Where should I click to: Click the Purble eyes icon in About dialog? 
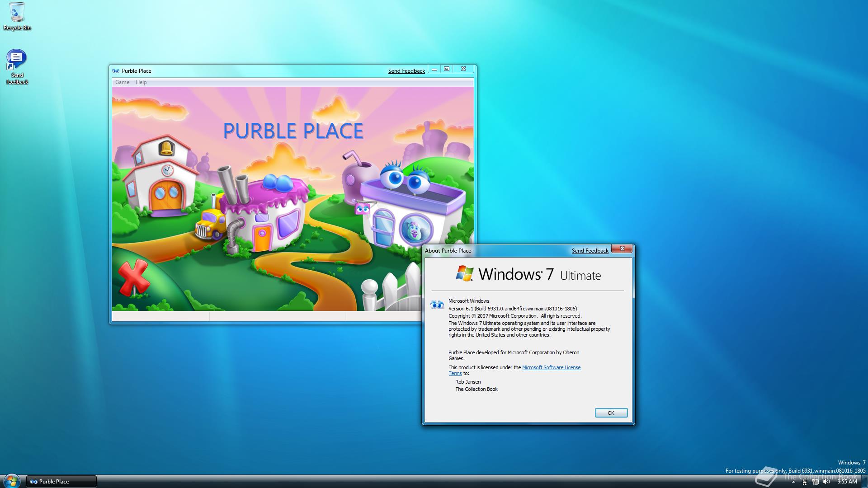tap(437, 305)
